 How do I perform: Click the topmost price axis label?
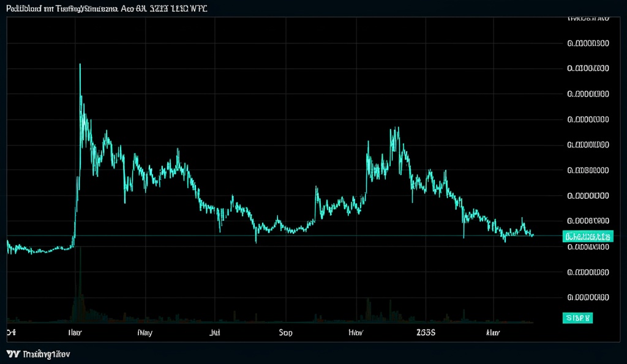pos(588,18)
